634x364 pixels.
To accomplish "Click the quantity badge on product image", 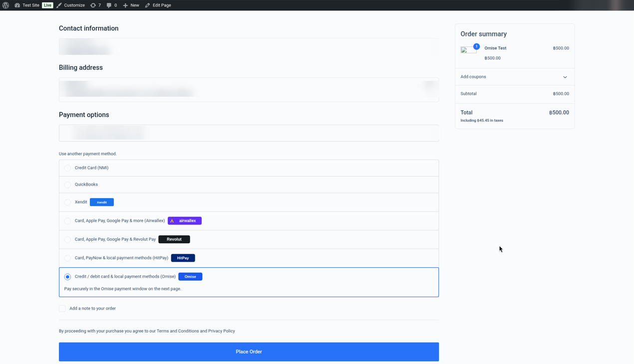I will (476, 46).
